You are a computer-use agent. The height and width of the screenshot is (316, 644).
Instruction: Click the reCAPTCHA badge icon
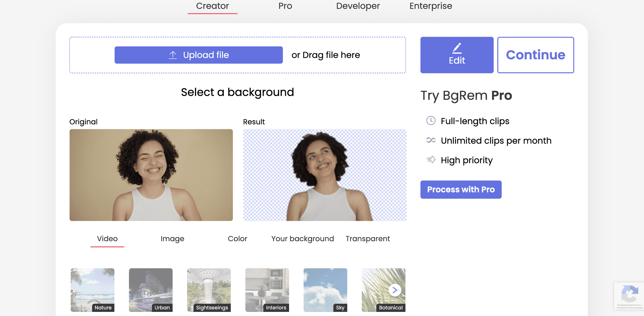click(630, 294)
